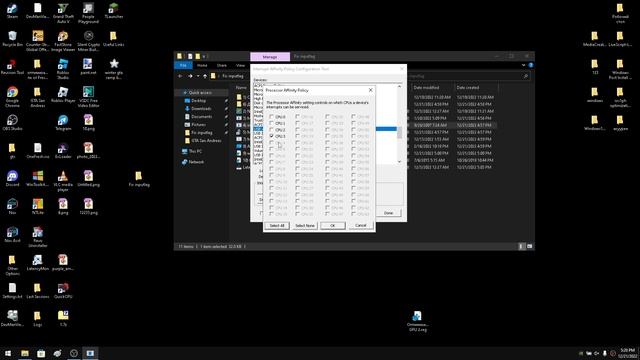The height and width of the screenshot is (360, 640).
Task: Uncheck the CPU 3 checkbox
Action: click(271, 136)
